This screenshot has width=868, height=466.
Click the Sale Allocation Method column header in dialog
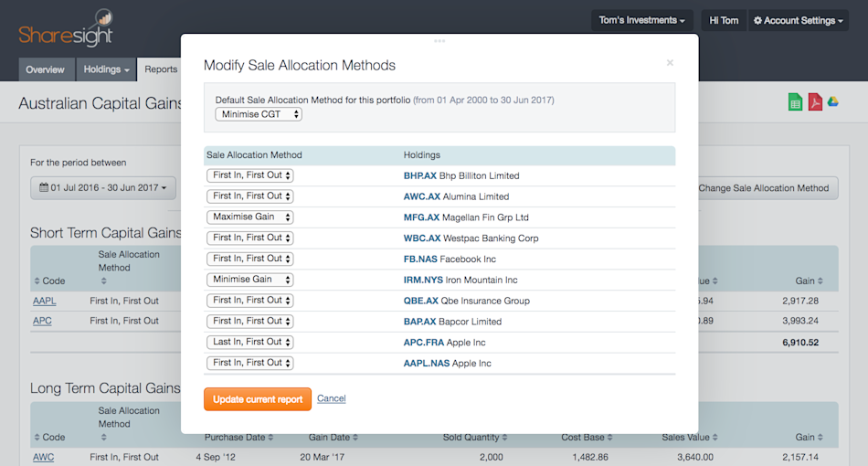pyautogui.click(x=254, y=155)
